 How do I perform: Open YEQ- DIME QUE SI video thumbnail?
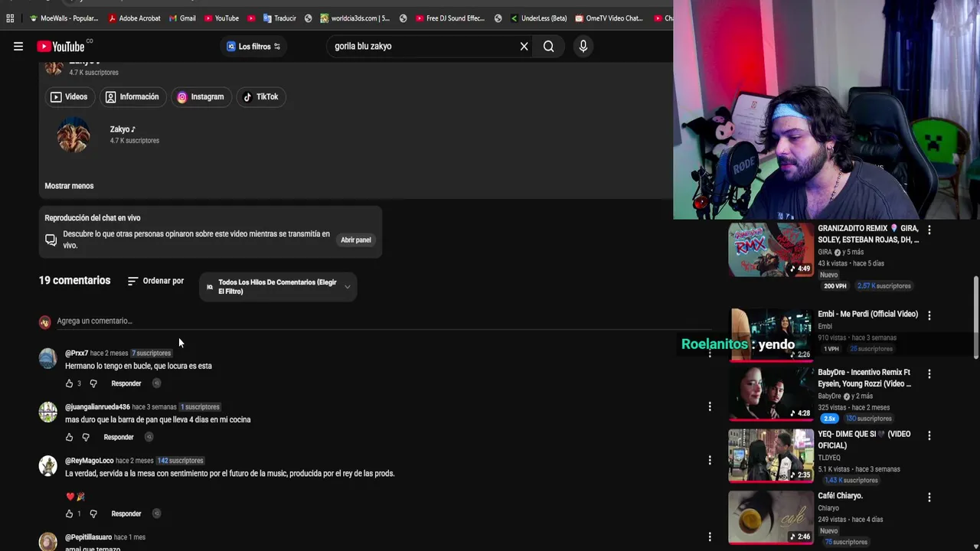(771, 455)
